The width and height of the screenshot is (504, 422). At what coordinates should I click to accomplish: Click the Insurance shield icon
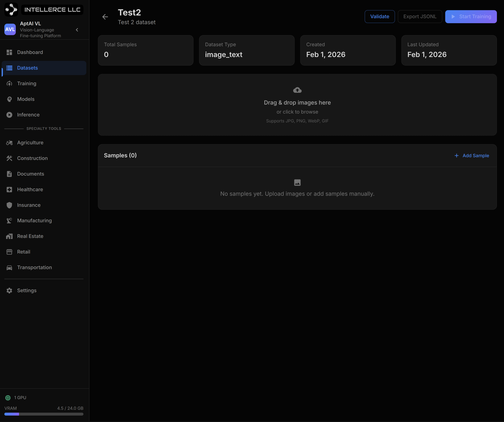pyautogui.click(x=9, y=205)
